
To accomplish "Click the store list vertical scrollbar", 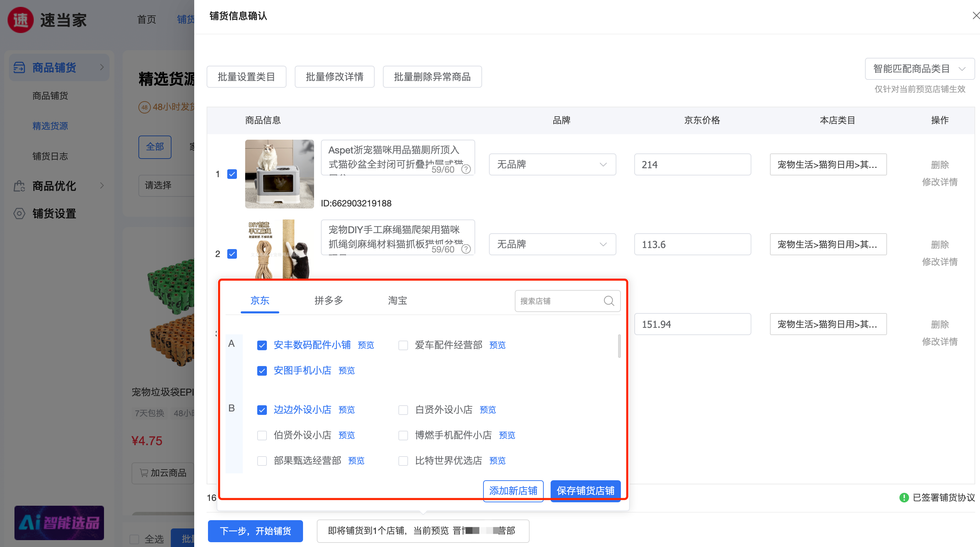I will click(x=619, y=346).
